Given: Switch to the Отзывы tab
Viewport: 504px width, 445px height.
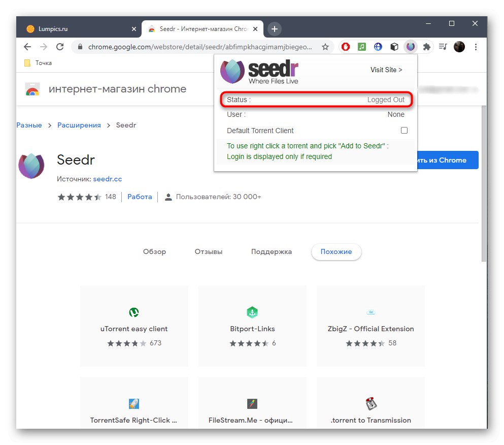Looking at the screenshot, I should 208,251.
